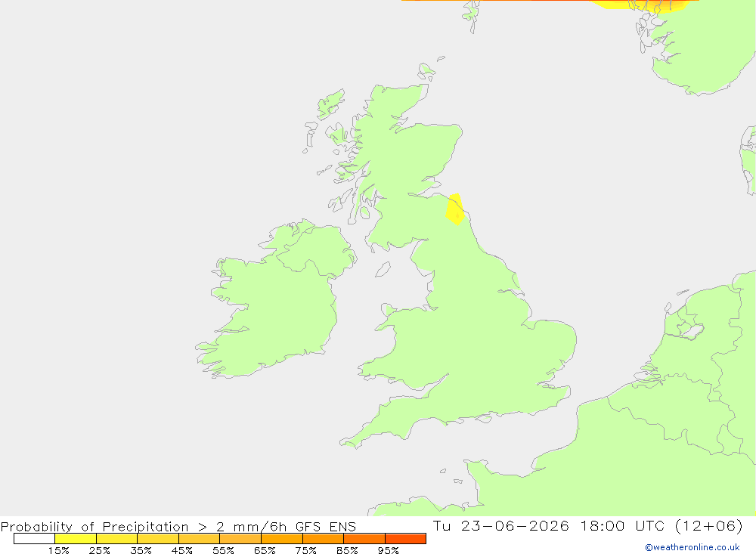Screen dimensions: 756x554
Task: Click the map title 'Probability of Precipitation'
Action: (94, 527)
